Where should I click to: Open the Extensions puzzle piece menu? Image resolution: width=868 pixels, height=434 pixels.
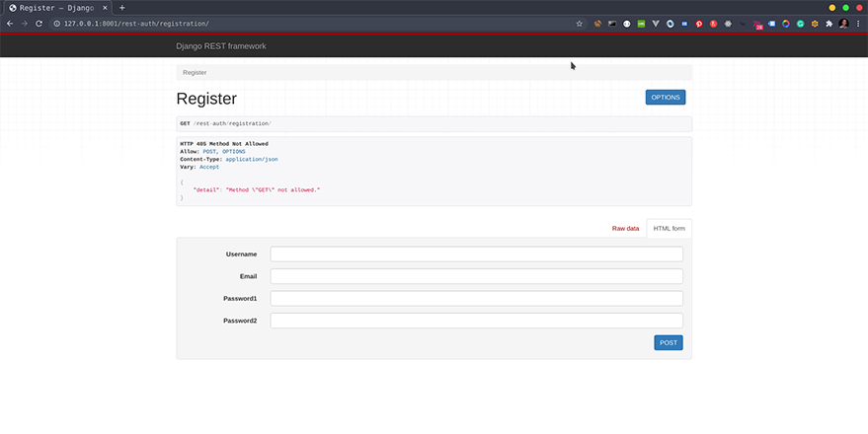[x=829, y=24]
